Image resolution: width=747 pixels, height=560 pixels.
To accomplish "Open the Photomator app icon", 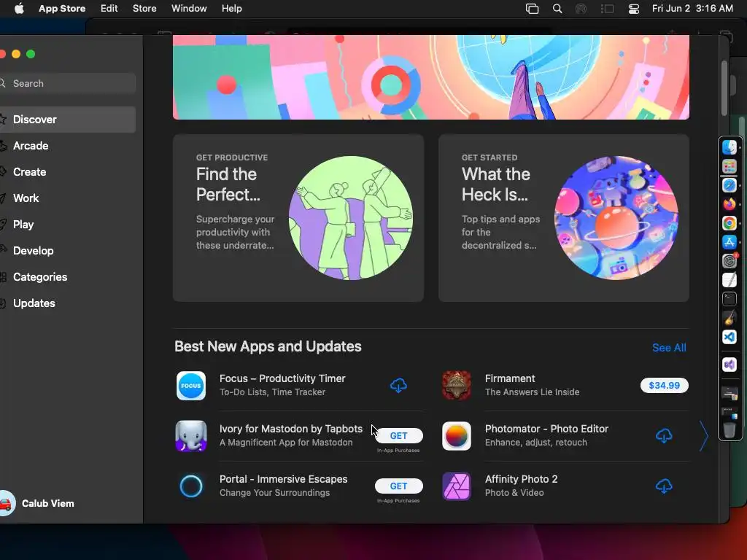I will (457, 436).
